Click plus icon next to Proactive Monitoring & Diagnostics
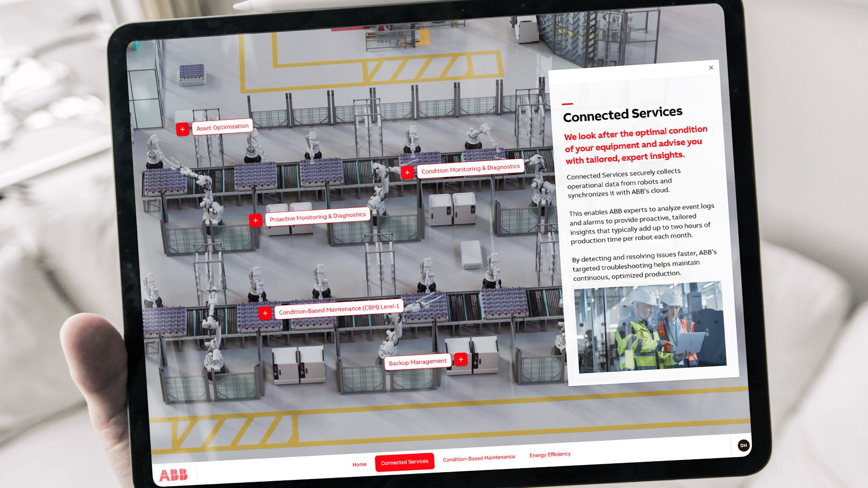 coord(255,220)
